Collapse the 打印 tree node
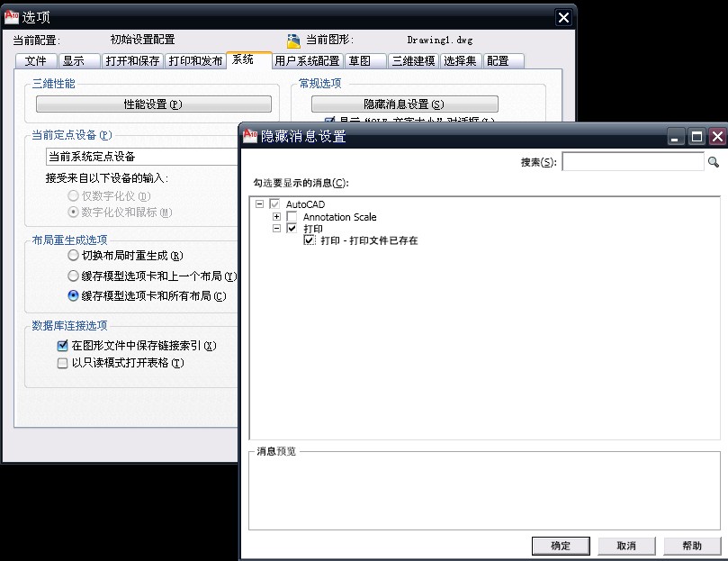This screenshot has width=728, height=561. 277,228
